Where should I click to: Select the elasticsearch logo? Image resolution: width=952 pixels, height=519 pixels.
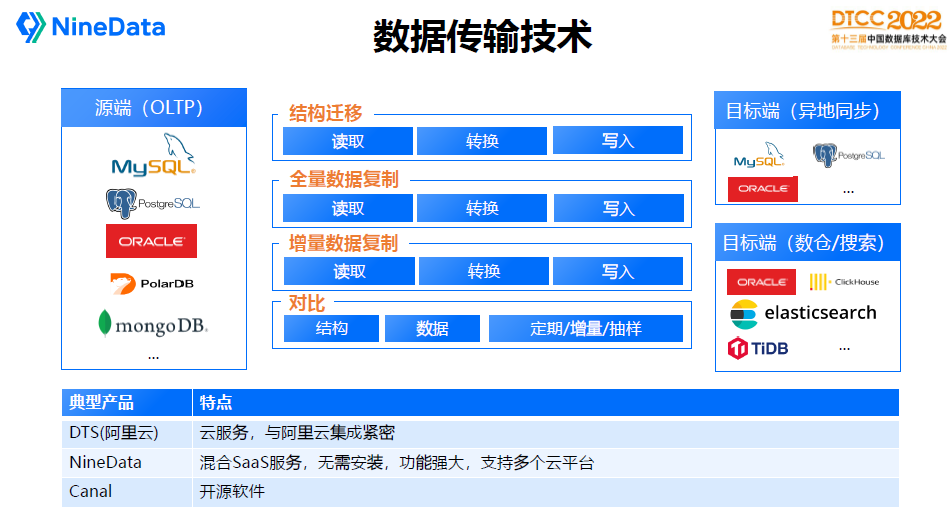(803, 314)
